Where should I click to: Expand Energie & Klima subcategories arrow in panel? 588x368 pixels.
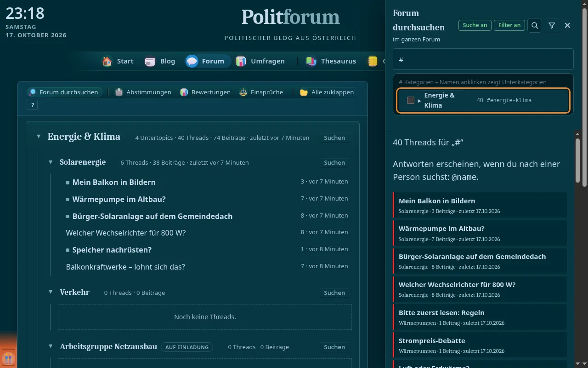[x=419, y=100]
